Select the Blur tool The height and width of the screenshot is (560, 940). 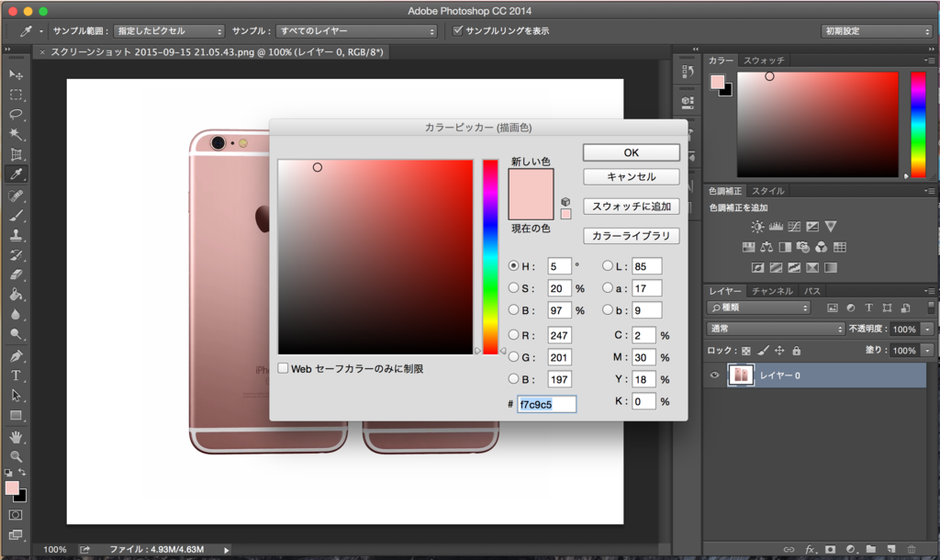pyautogui.click(x=17, y=314)
